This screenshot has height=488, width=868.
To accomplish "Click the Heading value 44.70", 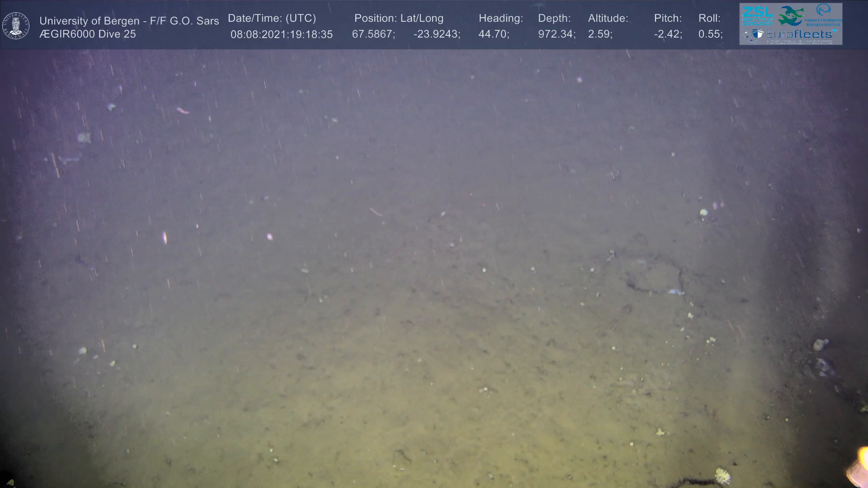I will coord(493,34).
